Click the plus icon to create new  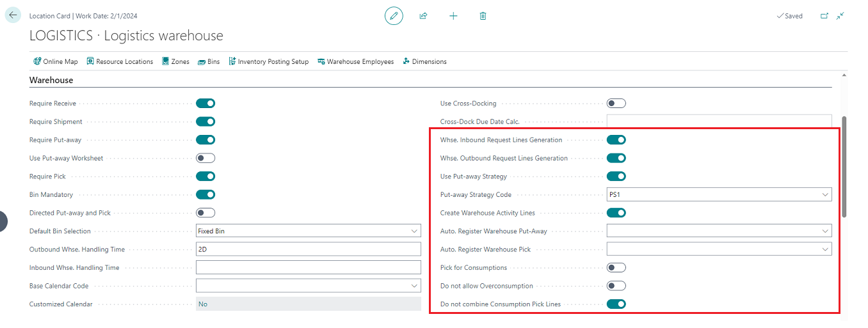[x=453, y=16]
